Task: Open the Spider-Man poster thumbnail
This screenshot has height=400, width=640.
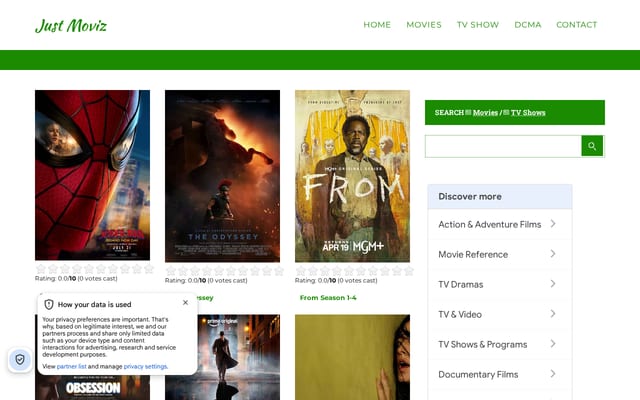Action: (x=92, y=175)
